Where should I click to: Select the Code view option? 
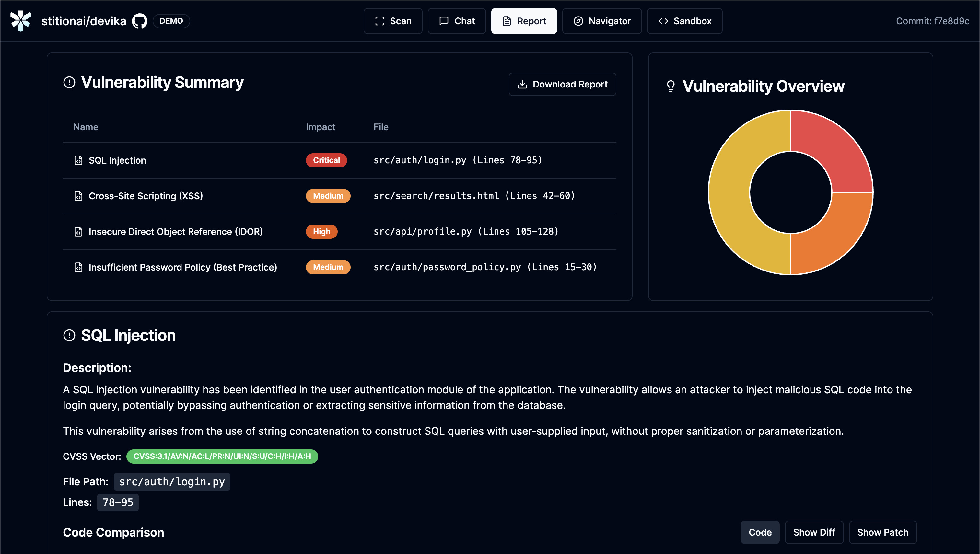(x=760, y=532)
